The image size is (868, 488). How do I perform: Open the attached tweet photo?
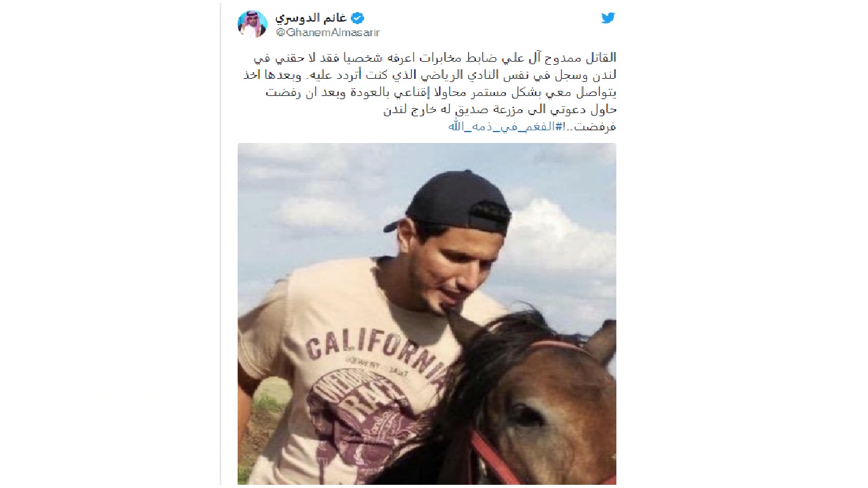pyautogui.click(x=427, y=314)
